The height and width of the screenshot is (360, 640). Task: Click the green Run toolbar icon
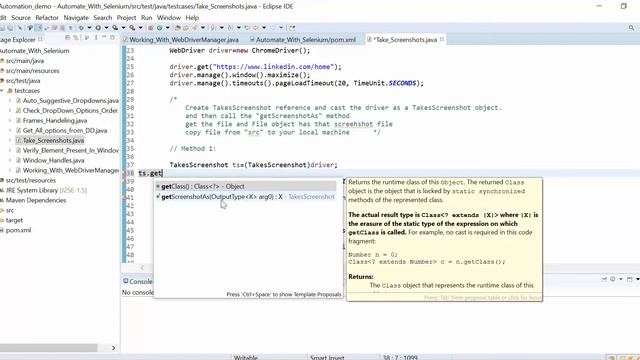98,28
